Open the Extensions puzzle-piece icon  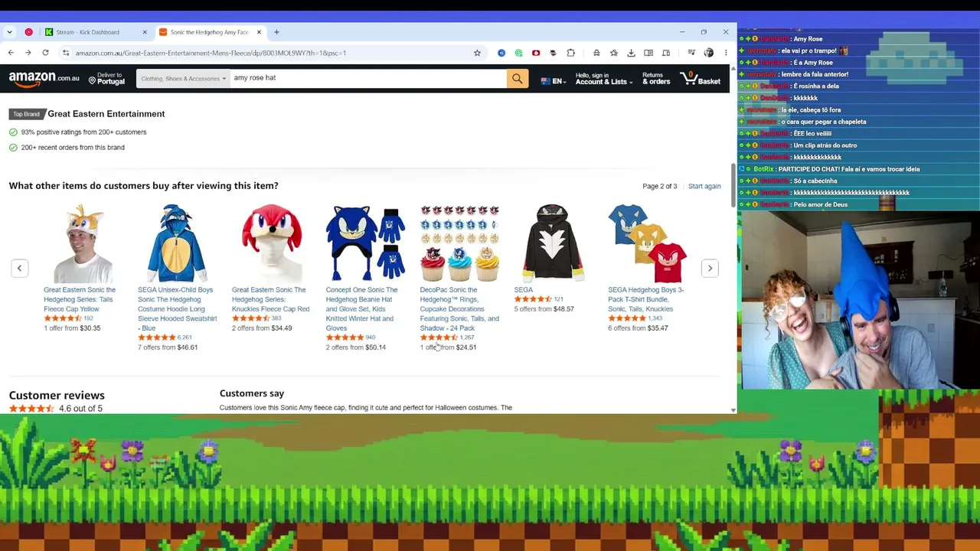tap(570, 53)
